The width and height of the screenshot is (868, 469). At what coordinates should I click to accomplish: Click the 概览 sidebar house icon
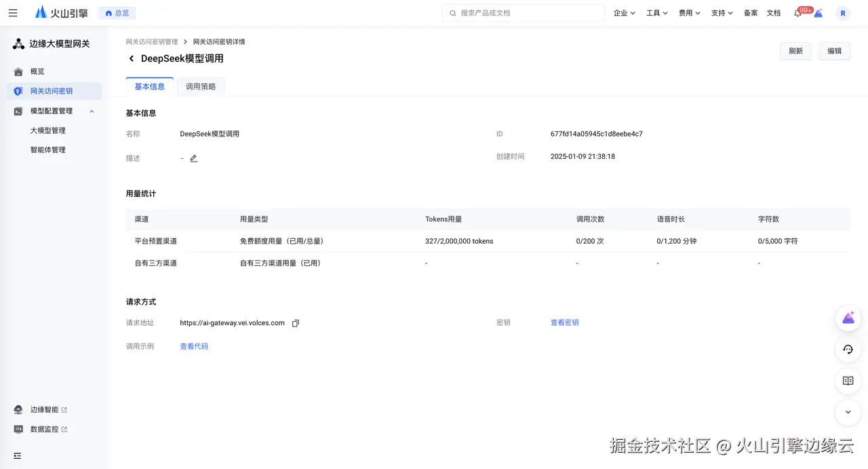[x=18, y=71]
